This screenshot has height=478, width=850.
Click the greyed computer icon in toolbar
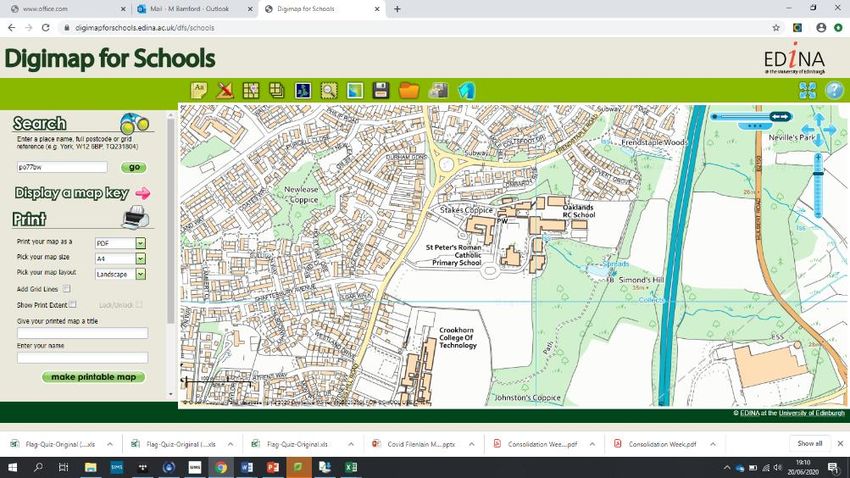tap(438, 90)
